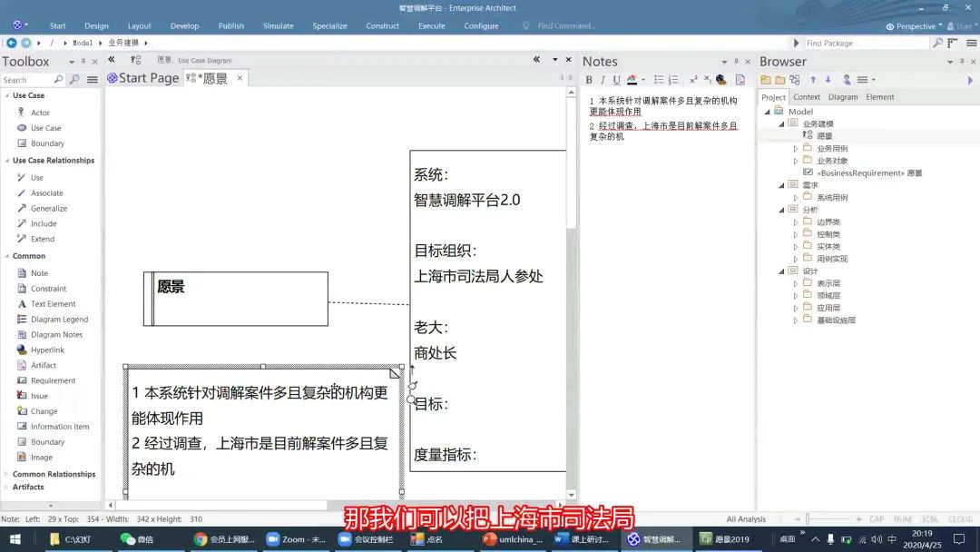This screenshot has height=552, width=980.
Task: Open the Toolbox hamburger menu
Action: click(92, 79)
